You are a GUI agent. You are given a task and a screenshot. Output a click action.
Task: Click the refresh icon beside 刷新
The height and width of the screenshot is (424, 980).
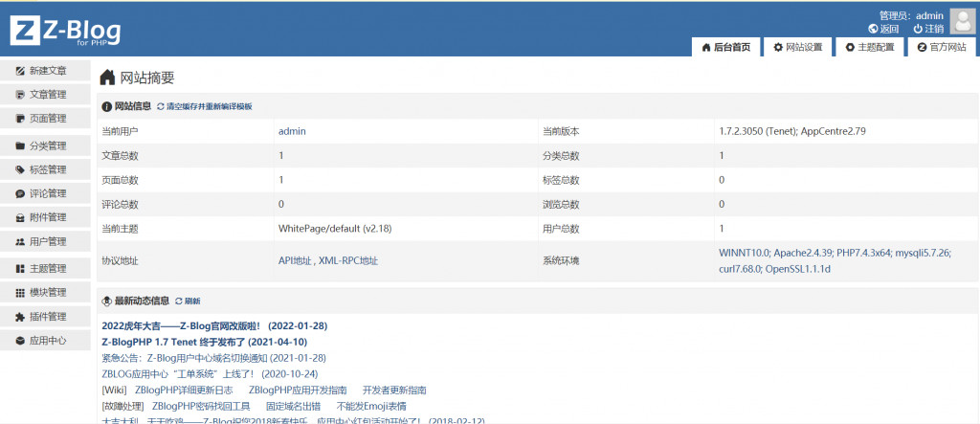(179, 301)
